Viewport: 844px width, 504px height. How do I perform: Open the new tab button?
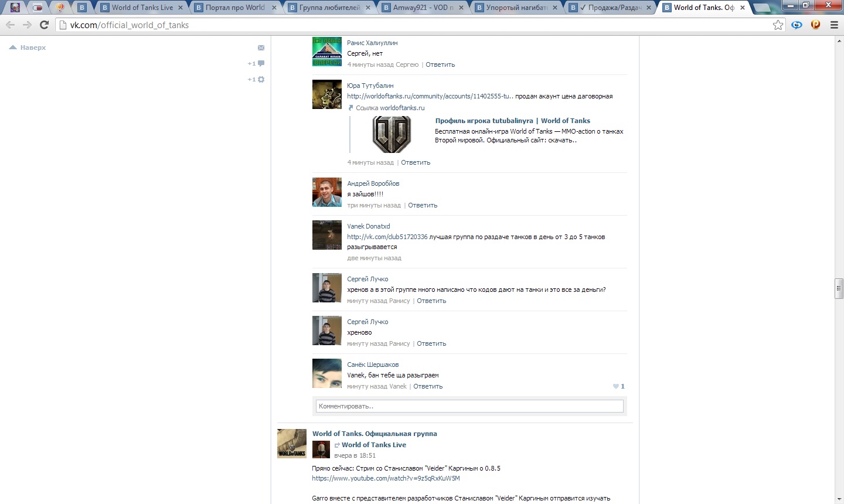pyautogui.click(x=761, y=8)
